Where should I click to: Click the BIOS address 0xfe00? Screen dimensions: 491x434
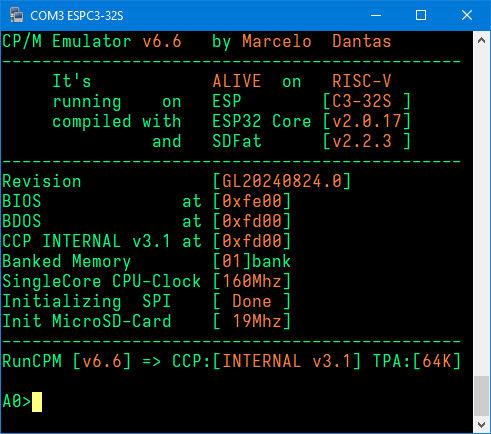click(x=252, y=201)
